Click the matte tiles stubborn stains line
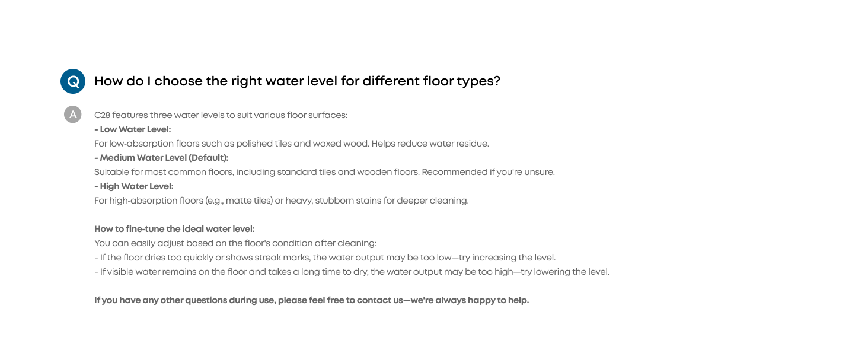Image resolution: width=868 pixels, height=356 pixels. coord(282,201)
